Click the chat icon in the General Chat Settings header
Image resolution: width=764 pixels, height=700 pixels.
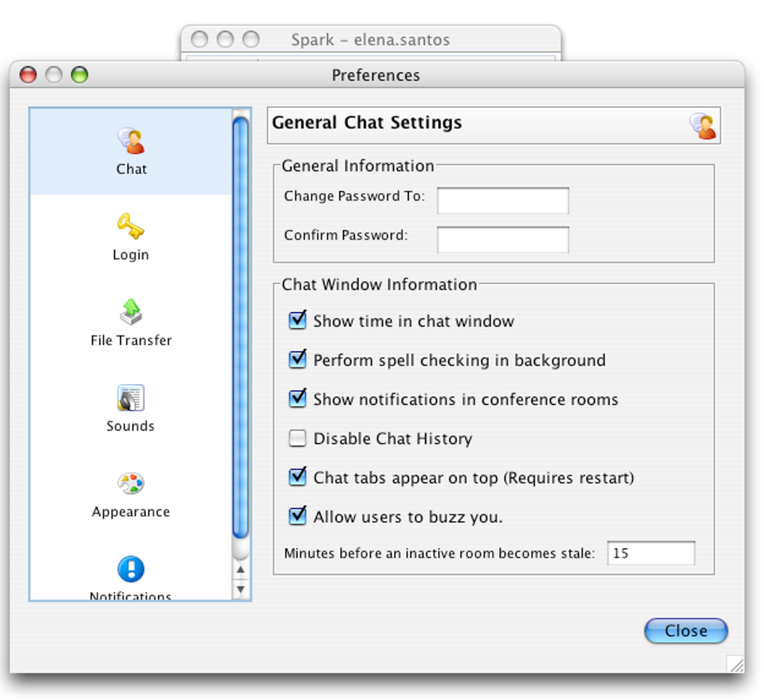click(x=703, y=126)
